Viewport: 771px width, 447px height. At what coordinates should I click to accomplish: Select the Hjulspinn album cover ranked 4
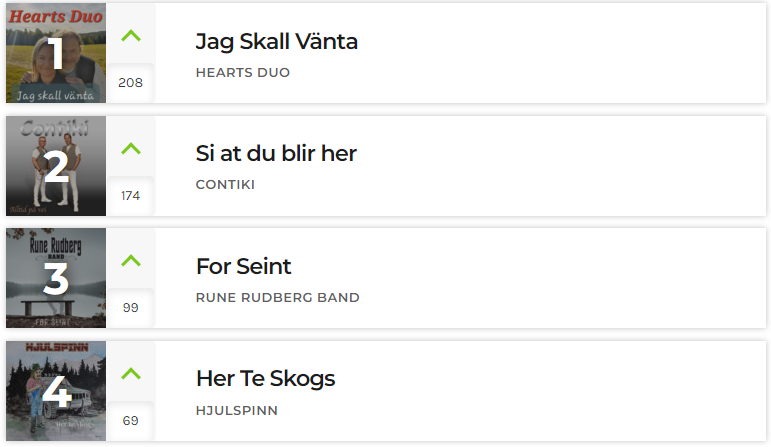[56, 391]
